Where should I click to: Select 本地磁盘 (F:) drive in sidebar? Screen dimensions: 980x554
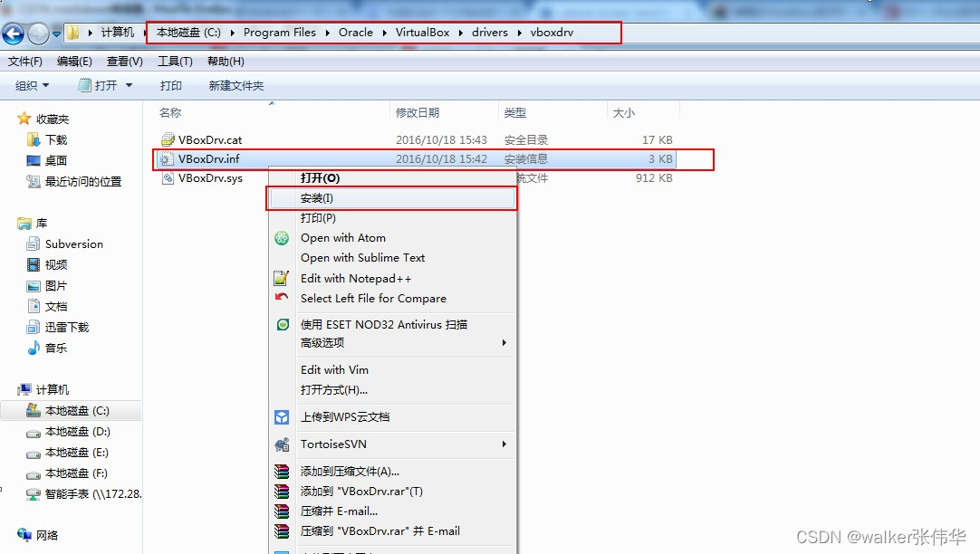click(x=67, y=473)
